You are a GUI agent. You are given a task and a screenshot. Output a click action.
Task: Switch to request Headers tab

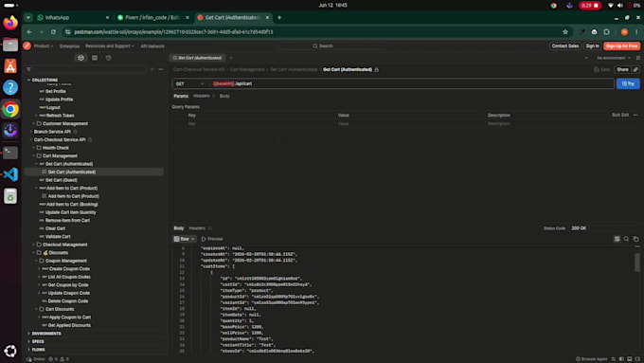click(201, 96)
